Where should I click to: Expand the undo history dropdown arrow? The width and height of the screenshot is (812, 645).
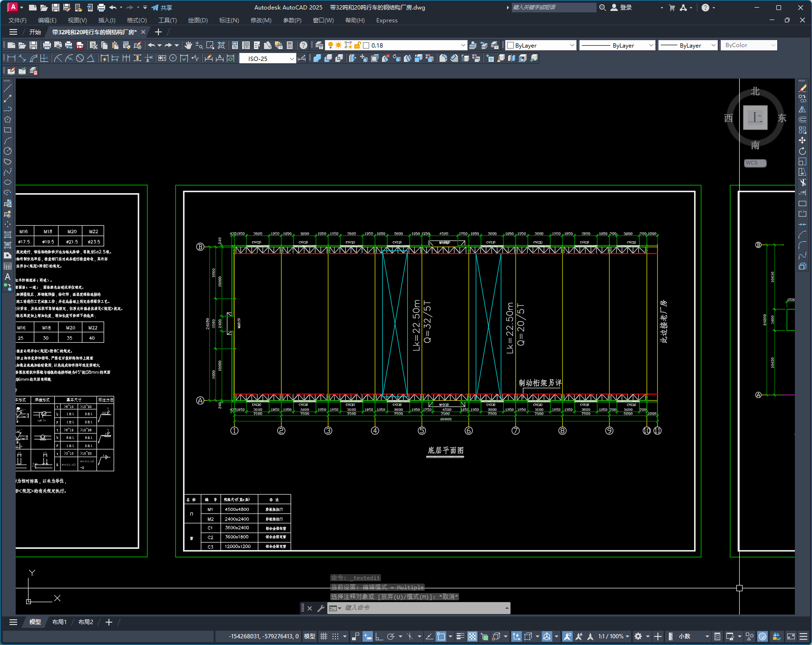point(159,45)
